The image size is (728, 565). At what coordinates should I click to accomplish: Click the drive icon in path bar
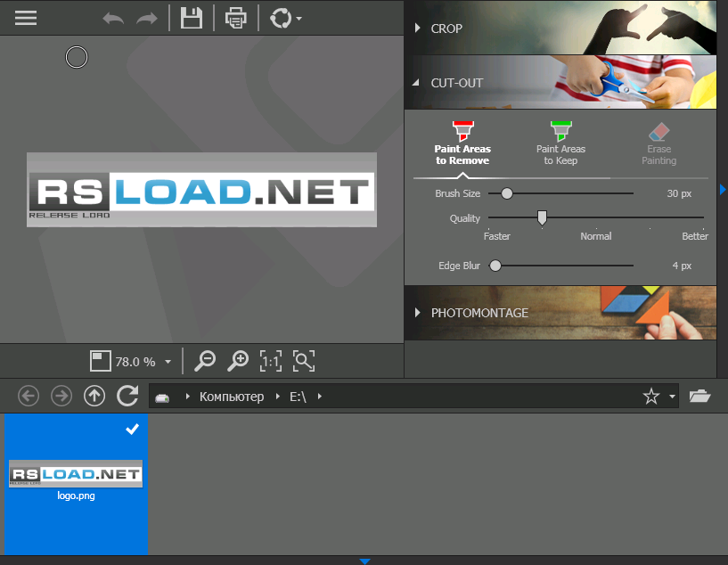point(162,397)
